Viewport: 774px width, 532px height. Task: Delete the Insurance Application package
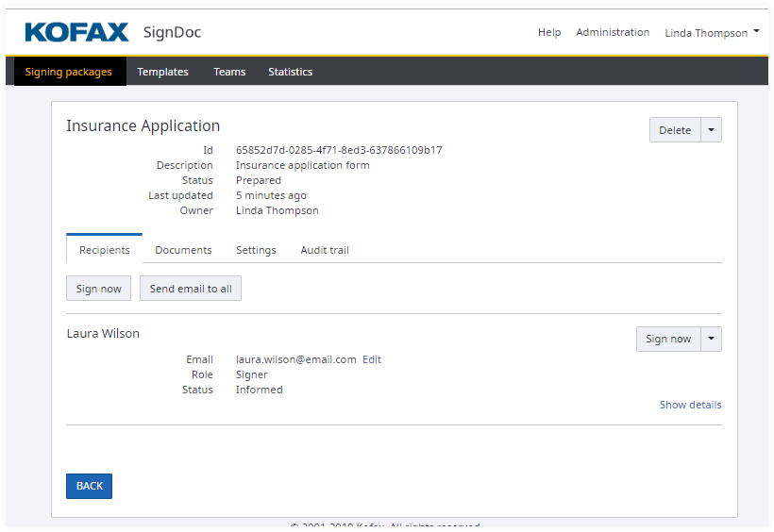click(x=674, y=130)
